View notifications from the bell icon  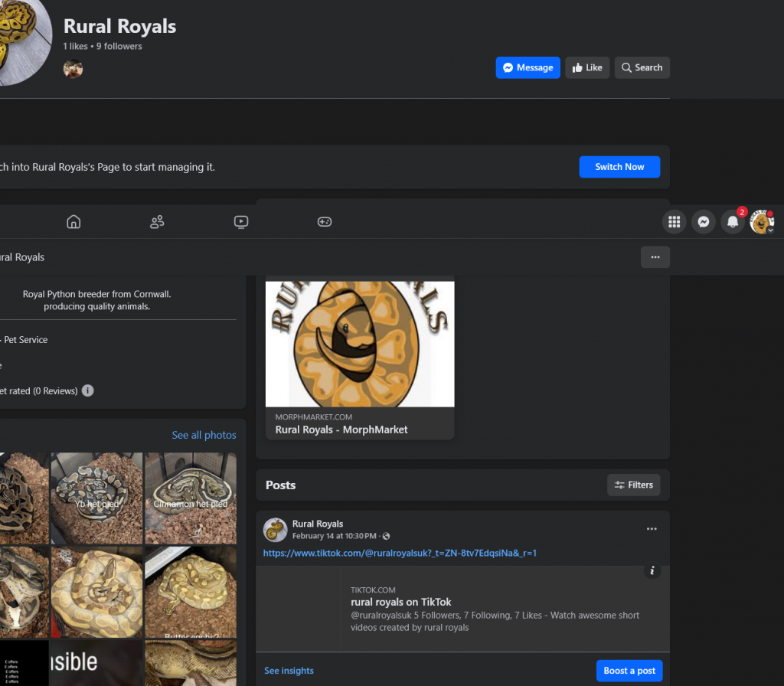733,221
